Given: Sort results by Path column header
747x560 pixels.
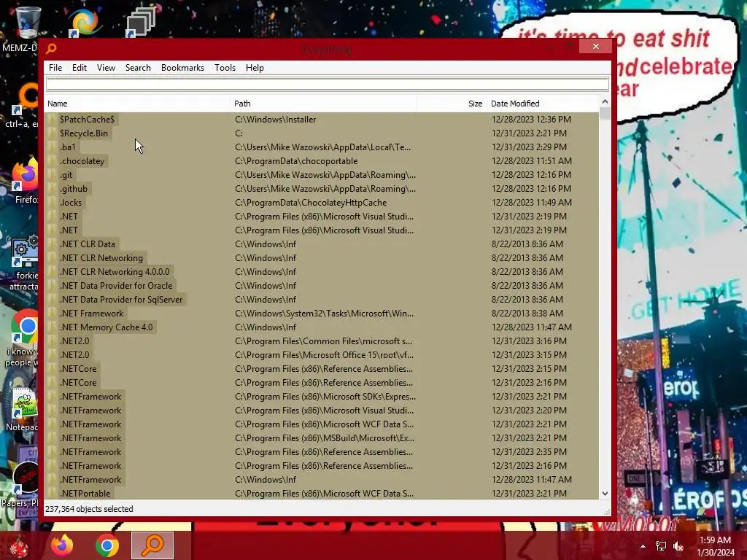Looking at the screenshot, I should 323,104.
